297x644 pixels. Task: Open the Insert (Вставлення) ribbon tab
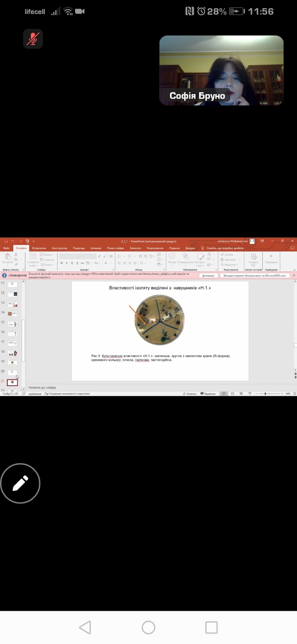[x=39, y=248]
